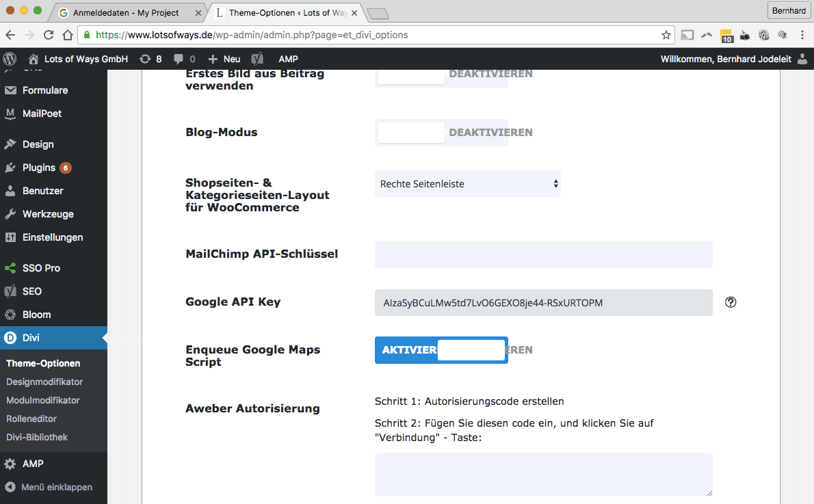The image size is (814, 504).
Task: Click the Yoast SEO icon in the admin bar
Action: (x=256, y=59)
